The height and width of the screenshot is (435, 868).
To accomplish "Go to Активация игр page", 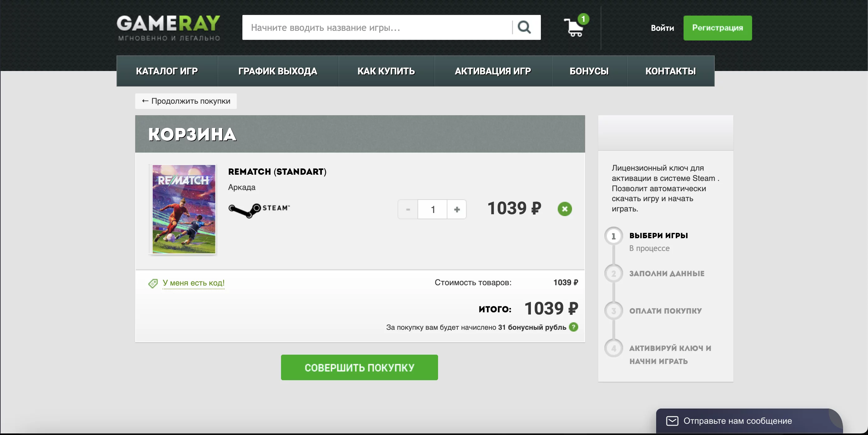I will (x=493, y=71).
